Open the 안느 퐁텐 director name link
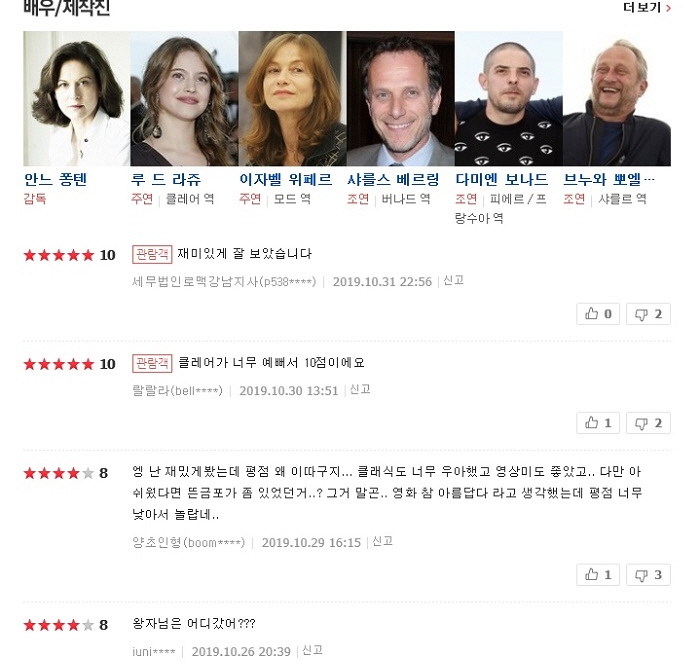This screenshot has width=700, height=670. (55, 179)
